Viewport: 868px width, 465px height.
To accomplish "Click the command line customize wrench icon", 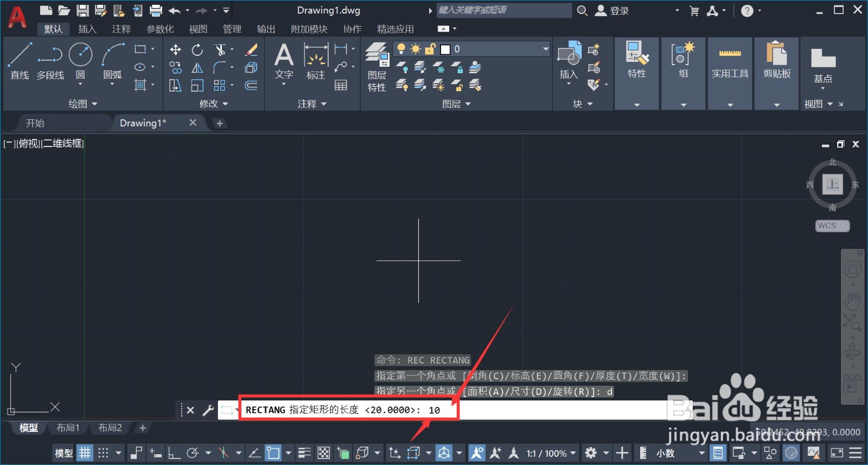I will point(208,410).
